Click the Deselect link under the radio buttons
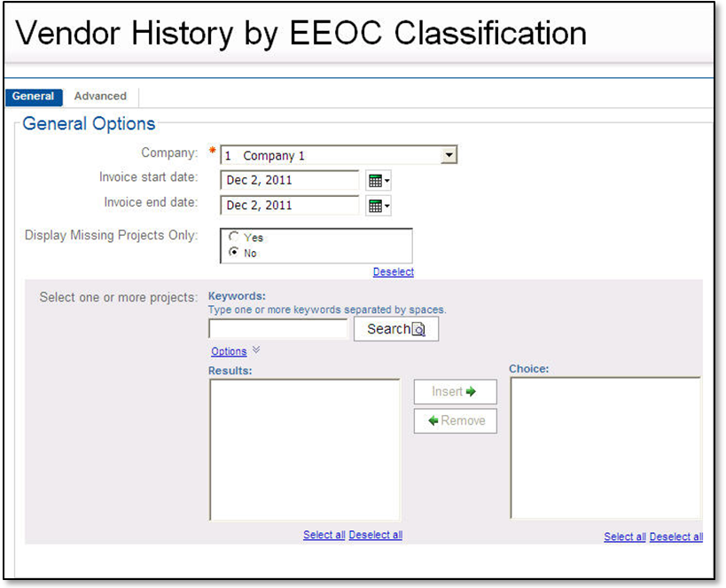 393,272
